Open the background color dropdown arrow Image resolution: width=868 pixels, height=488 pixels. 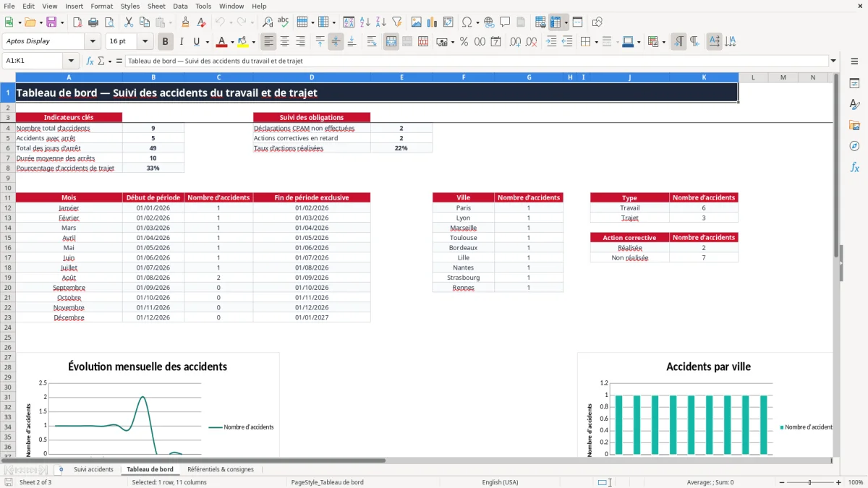[x=252, y=41]
